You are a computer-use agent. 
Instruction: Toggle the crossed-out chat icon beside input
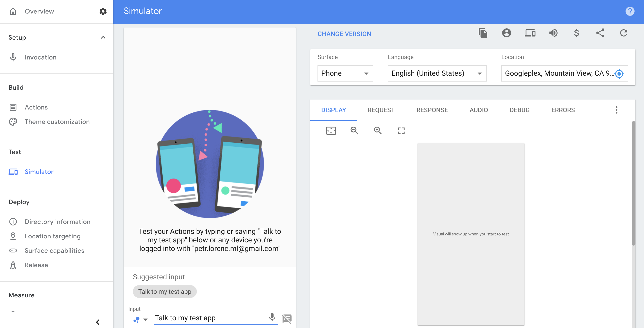pyautogui.click(x=287, y=319)
